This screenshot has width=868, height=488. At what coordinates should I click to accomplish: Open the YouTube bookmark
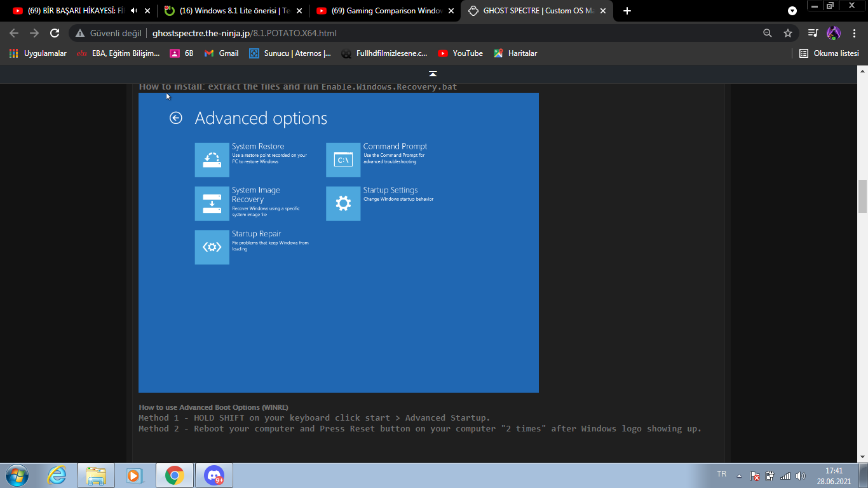(x=460, y=53)
